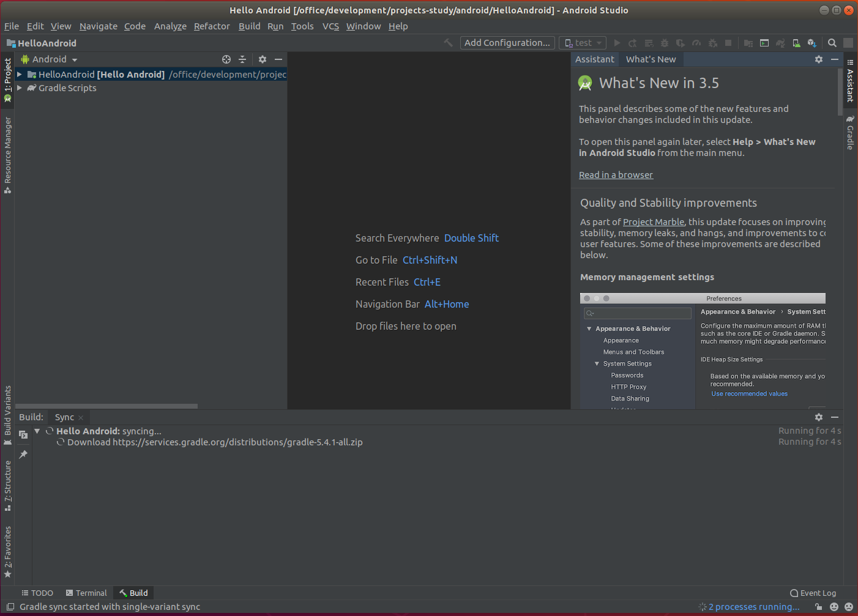Click locate target icon in Project panel

(226, 59)
